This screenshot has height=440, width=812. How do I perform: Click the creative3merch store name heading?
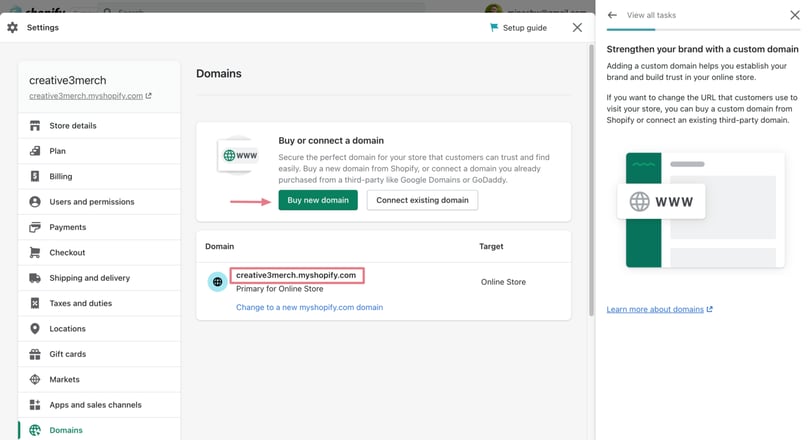pos(67,80)
